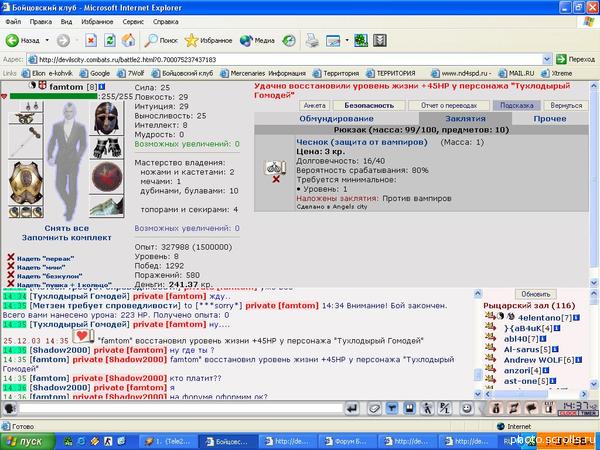
Task: Click the Stop page loading icon
Action: click(x=91, y=40)
